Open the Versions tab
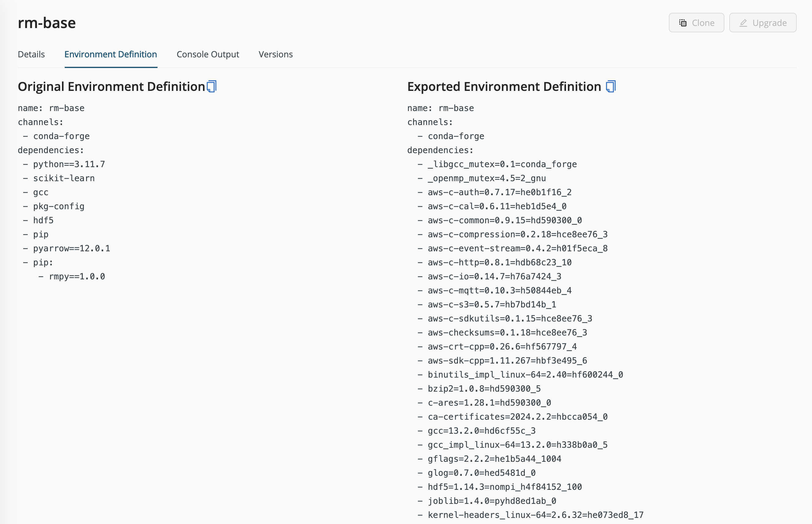 [x=275, y=54]
